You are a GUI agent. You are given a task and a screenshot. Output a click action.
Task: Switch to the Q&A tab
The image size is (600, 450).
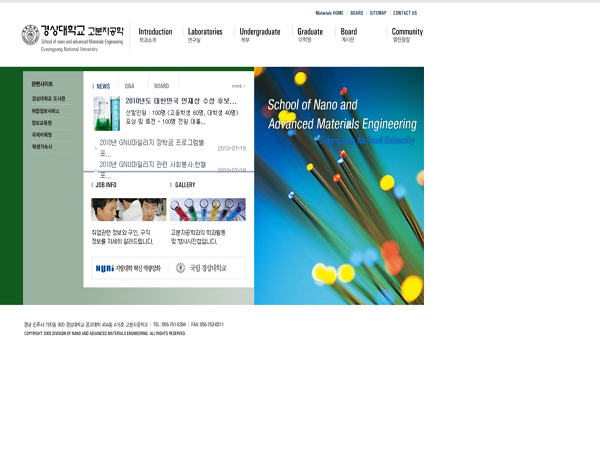pyautogui.click(x=130, y=87)
